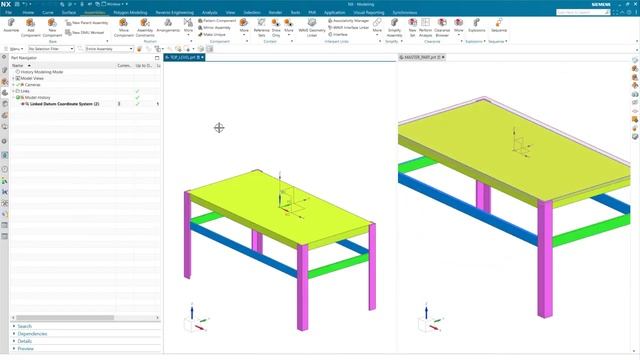Expand the Search section
The width and height of the screenshot is (640, 360).
tap(14, 327)
